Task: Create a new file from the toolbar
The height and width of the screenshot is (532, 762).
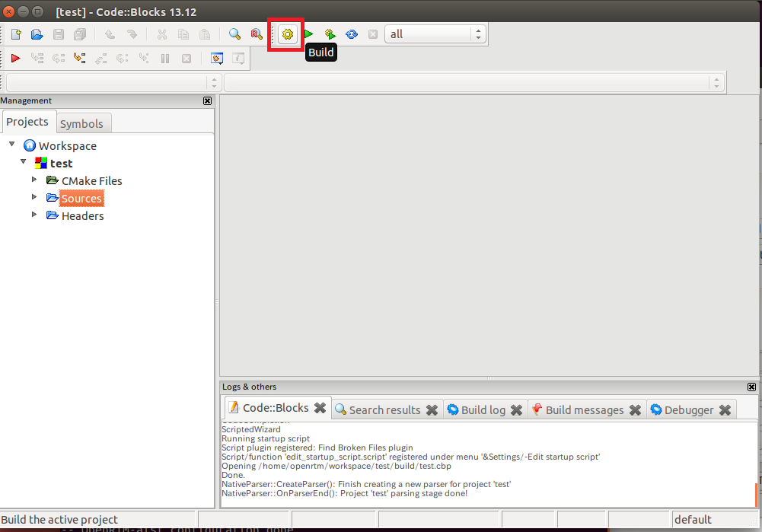Action: tap(16, 34)
